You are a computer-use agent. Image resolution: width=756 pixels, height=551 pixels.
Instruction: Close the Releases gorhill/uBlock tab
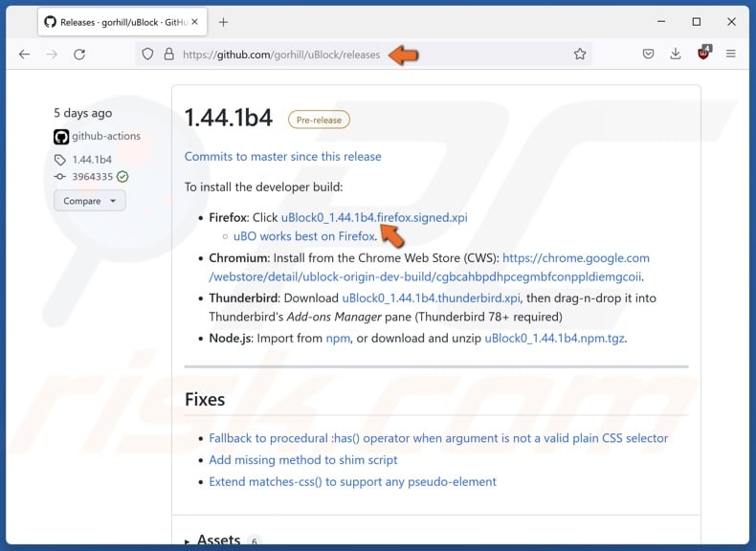pyautogui.click(x=195, y=22)
